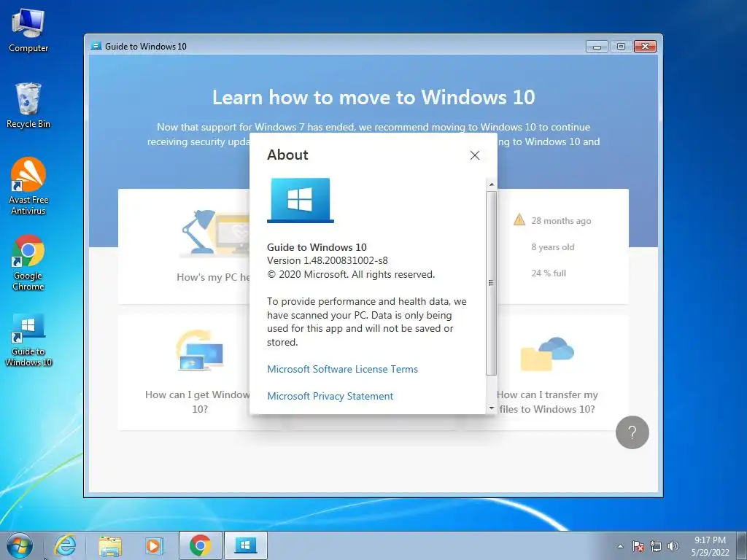Open the Windows Start menu orb
The height and width of the screenshot is (560, 747).
20,545
